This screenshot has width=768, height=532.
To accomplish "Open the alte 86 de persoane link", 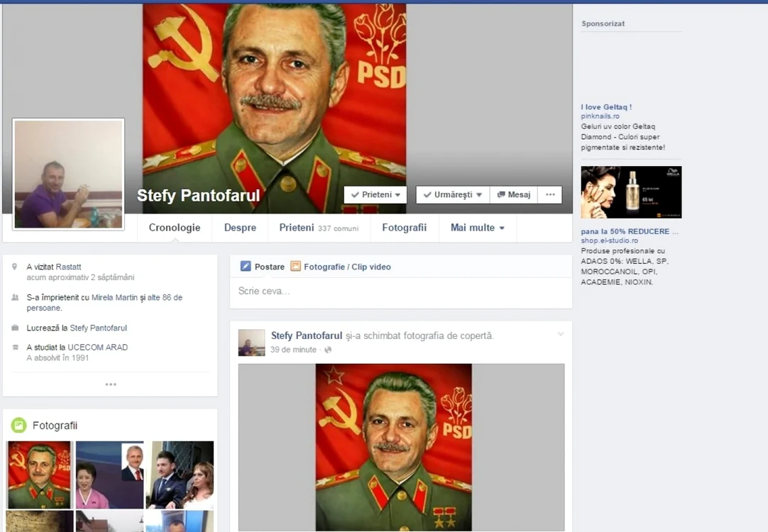I will pyautogui.click(x=104, y=302).
